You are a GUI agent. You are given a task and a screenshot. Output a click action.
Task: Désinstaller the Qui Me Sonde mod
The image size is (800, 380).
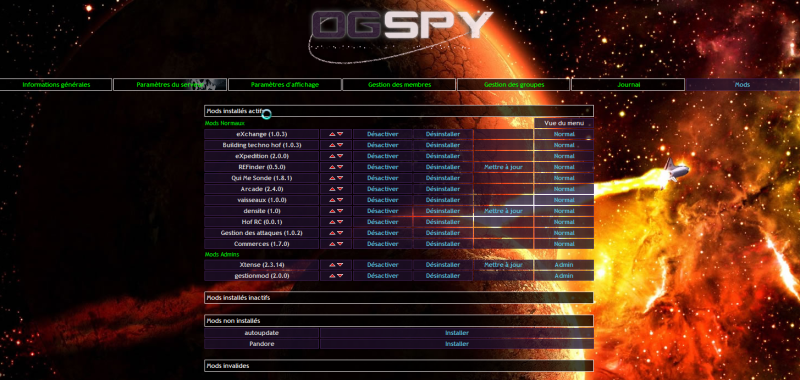click(443, 178)
